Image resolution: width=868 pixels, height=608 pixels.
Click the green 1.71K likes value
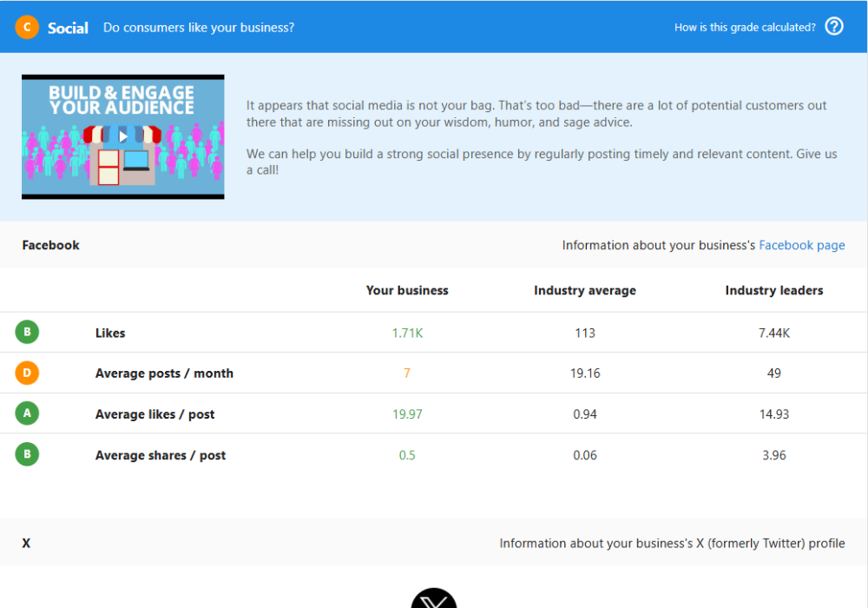[x=407, y=333]
